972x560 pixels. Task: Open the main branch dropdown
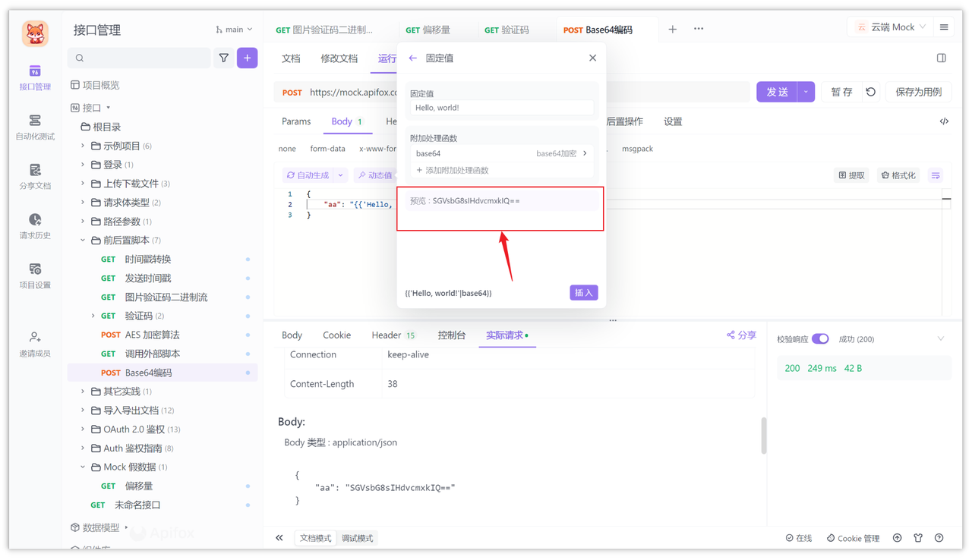click(x=234, y=30)
